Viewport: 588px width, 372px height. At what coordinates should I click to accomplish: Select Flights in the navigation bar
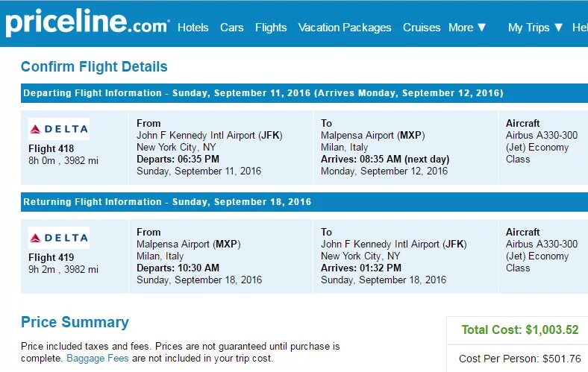click(271, 28)
